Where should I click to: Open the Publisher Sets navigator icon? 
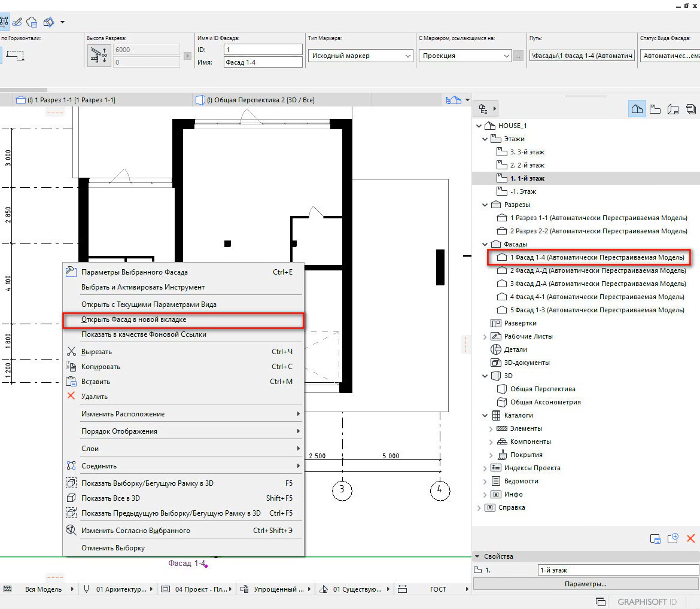click(x=691, y=109)
